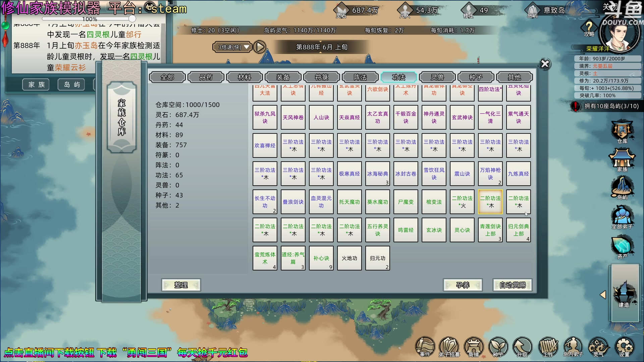Adjust the 100% slider handle at top
Screen dimensions: 644x362
132,18
